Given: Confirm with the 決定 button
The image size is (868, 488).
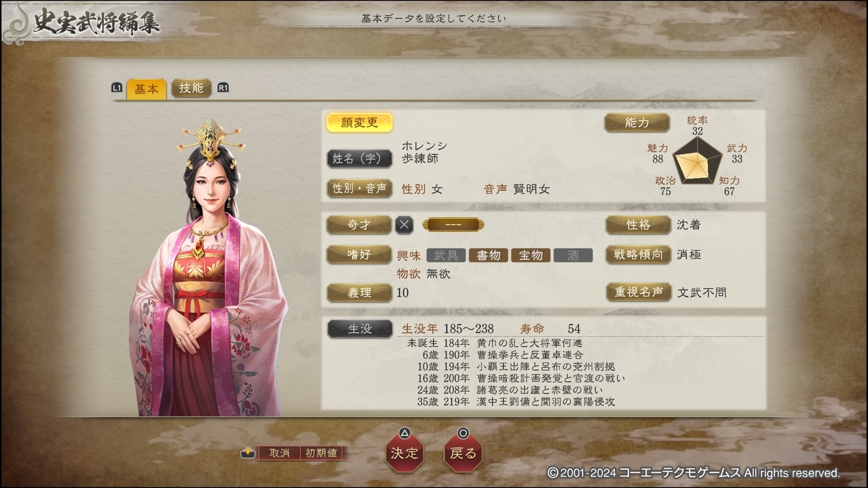Looking at the screenshot, I should pos(405,453).
